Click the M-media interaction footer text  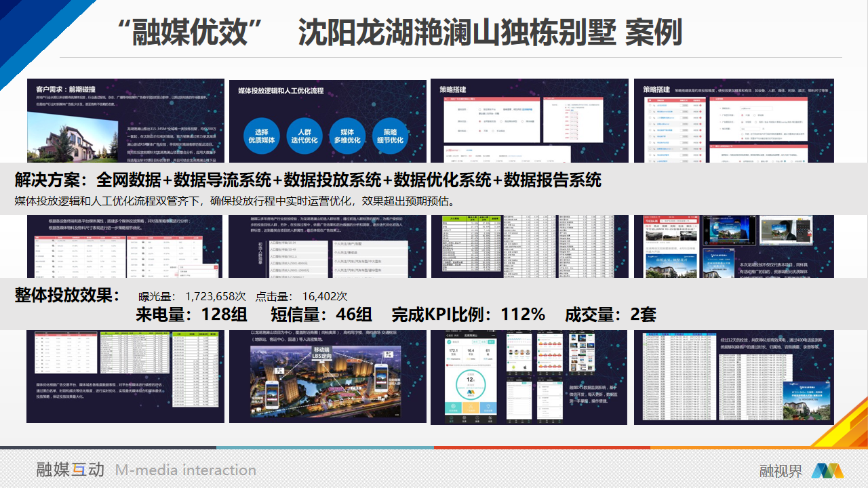click(x=186, y=470)
